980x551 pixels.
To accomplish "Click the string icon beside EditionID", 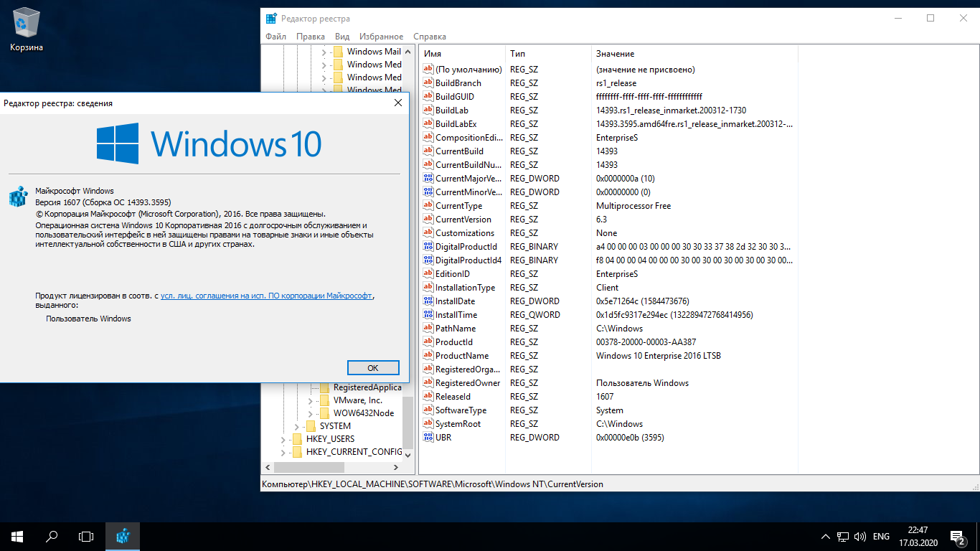I will pyautogui.click(x=428, y=274).
